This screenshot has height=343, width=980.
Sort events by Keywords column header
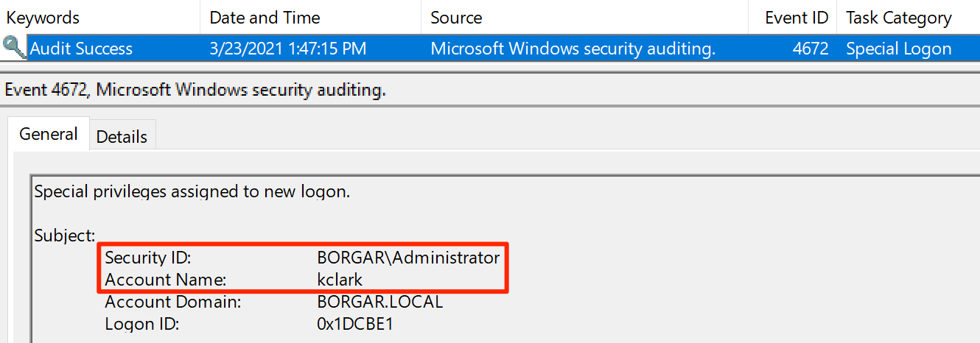pos(43,18)
